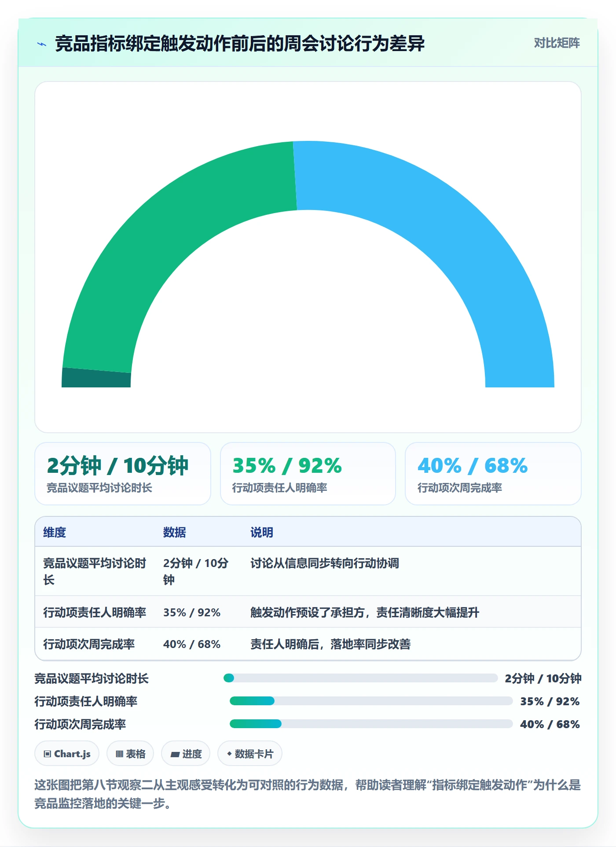Click the 说明 column header
The height and width of the screenshot is (847, 616).
coord(262,532)
